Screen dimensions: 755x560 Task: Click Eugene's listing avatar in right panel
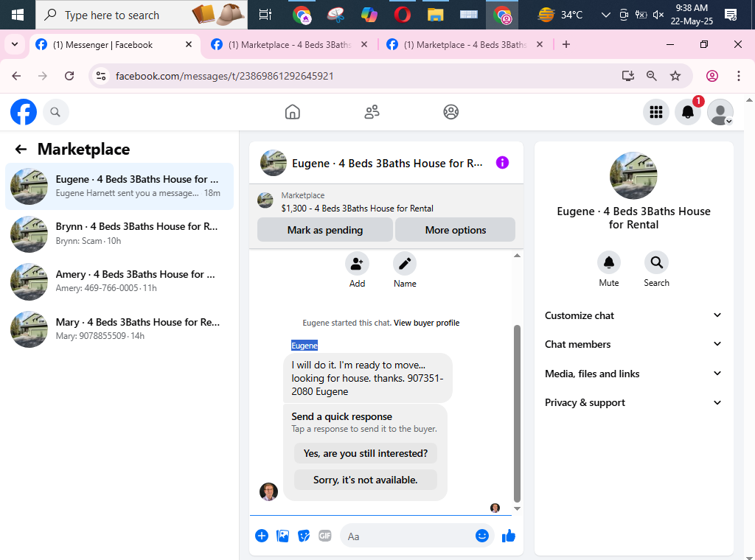click(x=633, y=175)
